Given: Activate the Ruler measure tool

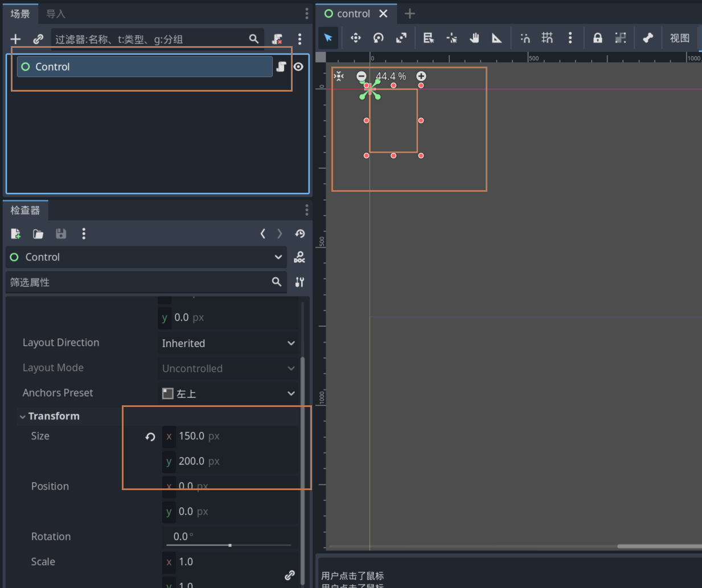Looking at the screenshot, I should (497, 38).
